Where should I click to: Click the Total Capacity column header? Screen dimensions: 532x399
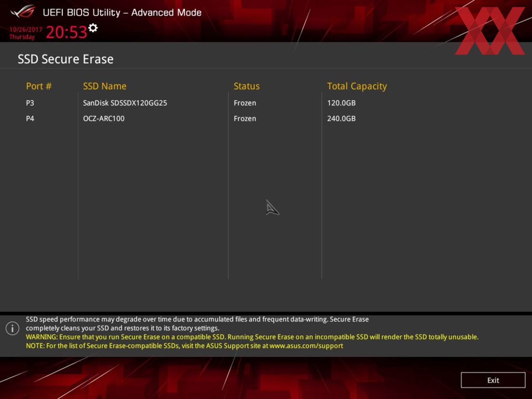(357, 86)
